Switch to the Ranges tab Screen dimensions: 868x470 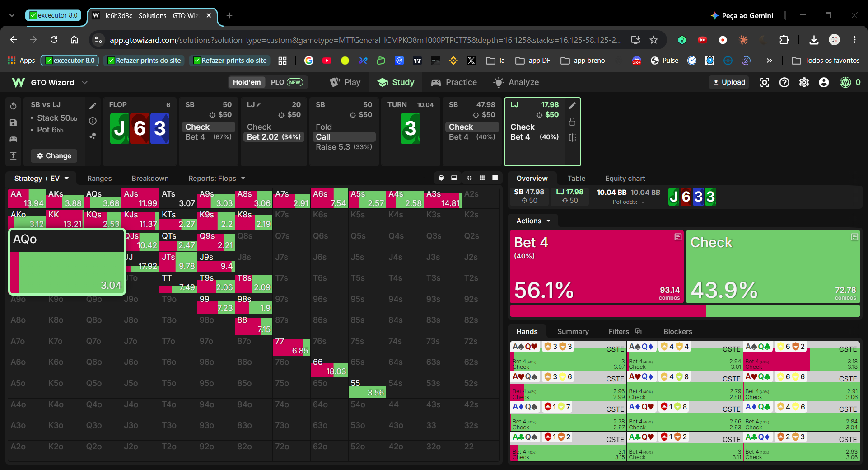99,179
